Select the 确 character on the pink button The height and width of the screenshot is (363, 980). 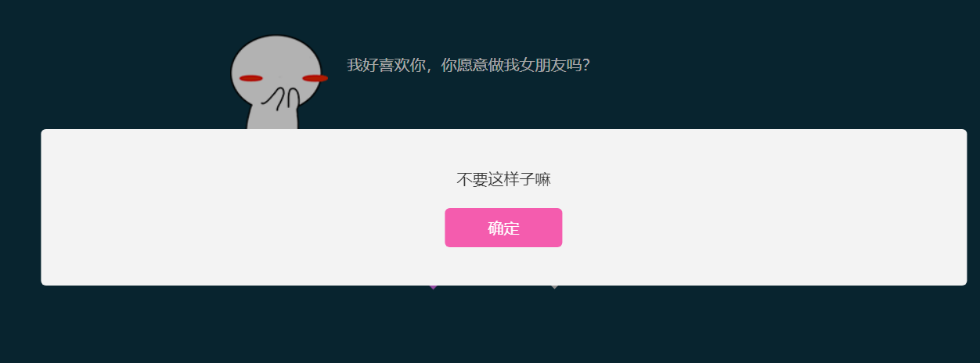[495, 228]
